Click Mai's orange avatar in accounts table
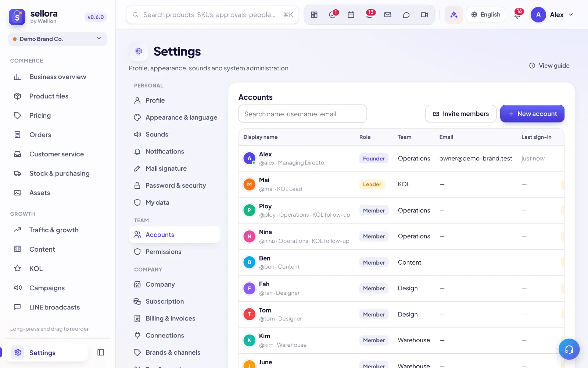The height and width of the screenshot is (368, 588). 250,184
